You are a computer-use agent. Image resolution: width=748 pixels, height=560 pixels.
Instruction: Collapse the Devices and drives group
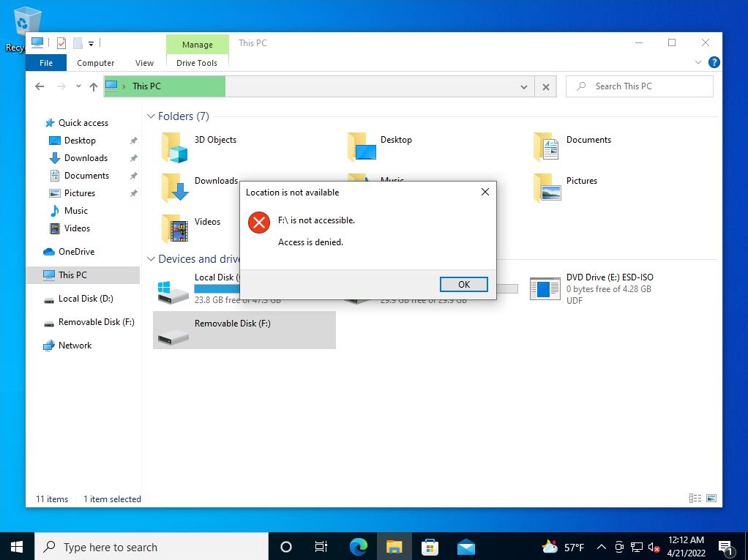coord(151,258)
